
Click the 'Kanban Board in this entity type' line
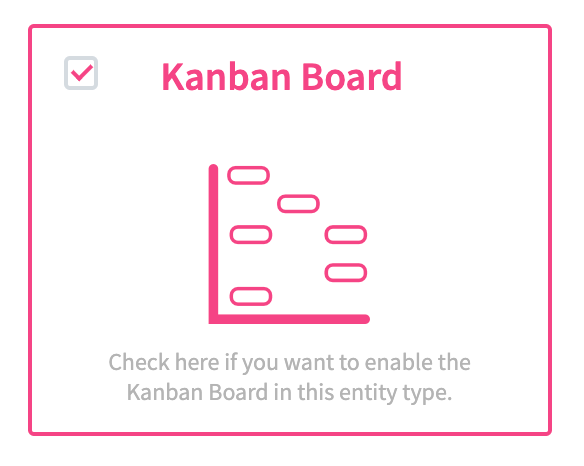289,392
